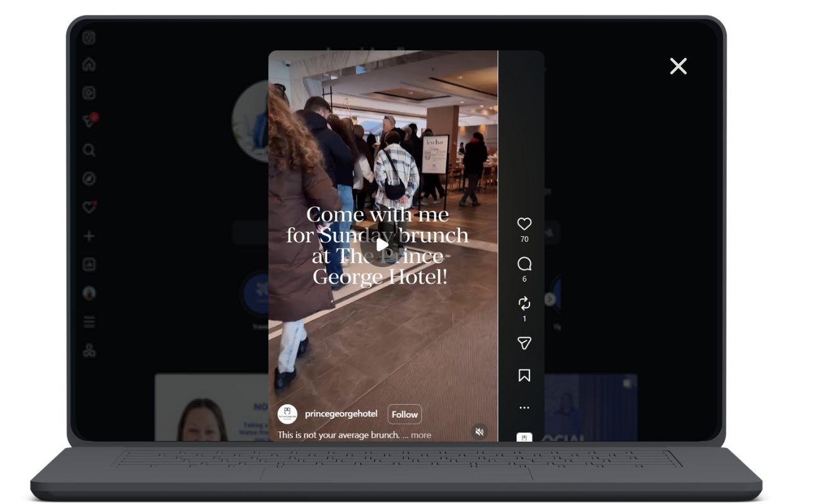Viewport: 813px width, 504px height.
Task: Open comments via the speech bubble icon
Action: click(x=524, y=263)
